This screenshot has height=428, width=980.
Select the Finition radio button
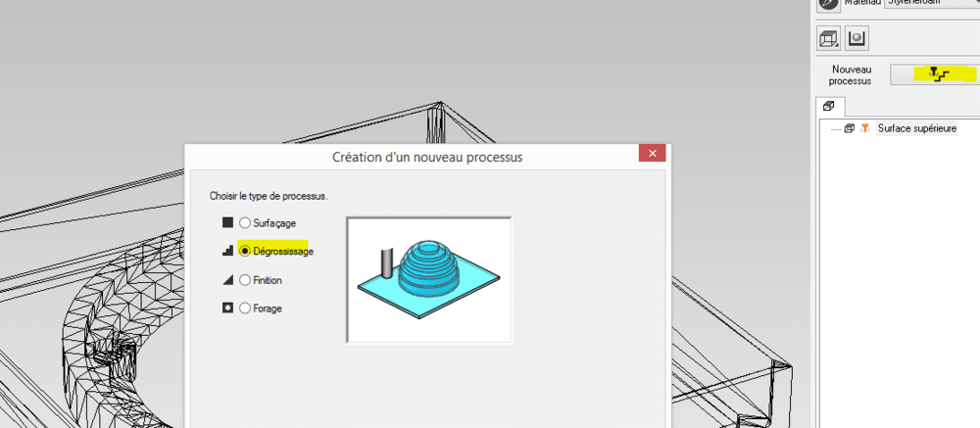pyautogui.click(x=245, y=280)
